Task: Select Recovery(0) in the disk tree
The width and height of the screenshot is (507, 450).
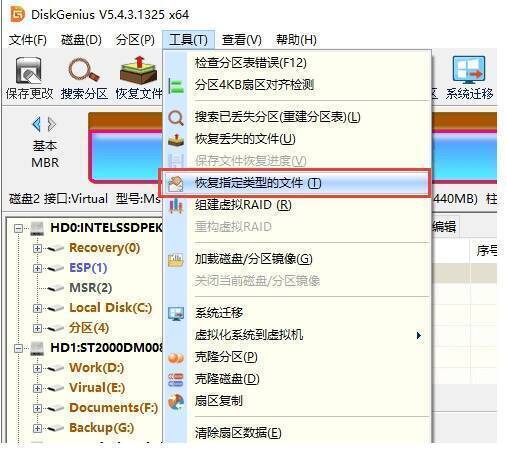Action: (x=104, y=248)
